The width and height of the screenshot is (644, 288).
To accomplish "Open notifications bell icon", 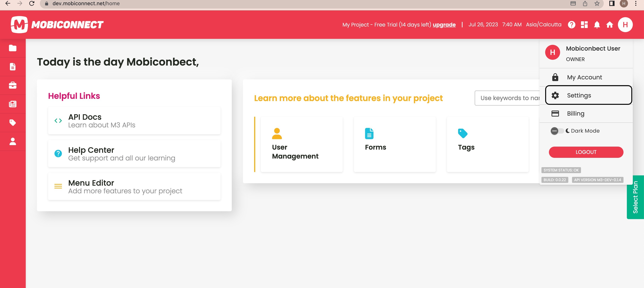I will coord(597,24).
